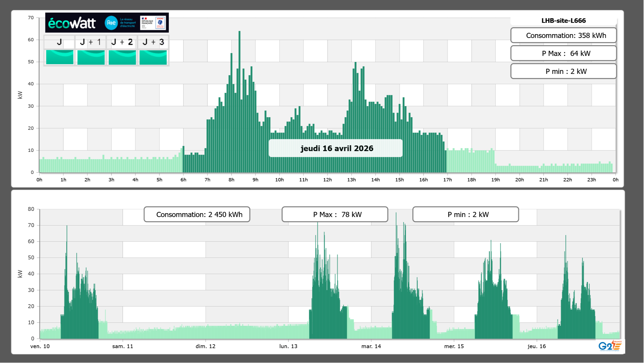Click green signal icon under J + 2
This screenshot has width=644, height=363.
click(122, 57)
